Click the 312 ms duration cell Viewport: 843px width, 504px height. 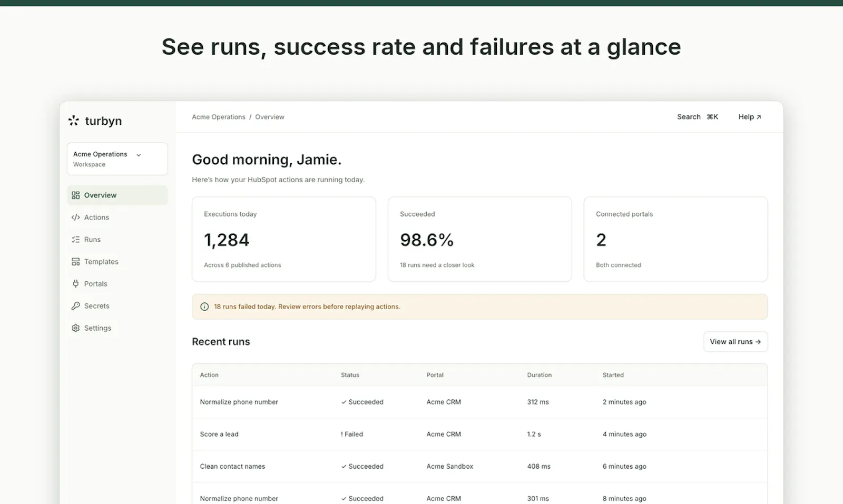pyautogui.click(x=538, y=402)
